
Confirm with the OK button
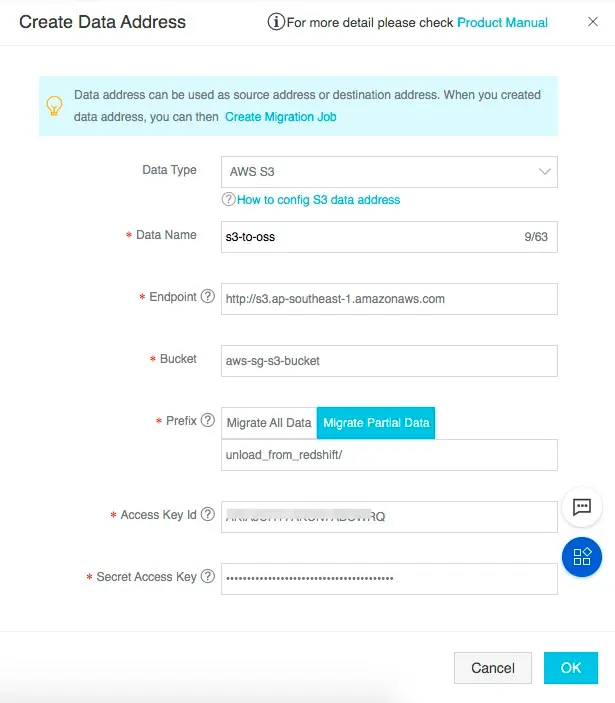coord(570,668)
